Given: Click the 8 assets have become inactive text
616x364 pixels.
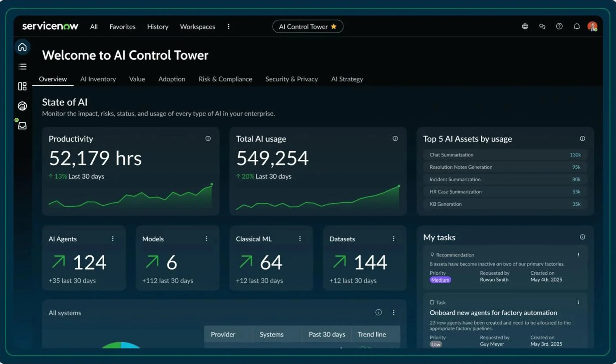Looking at the screenshot, I should [497, 264].
